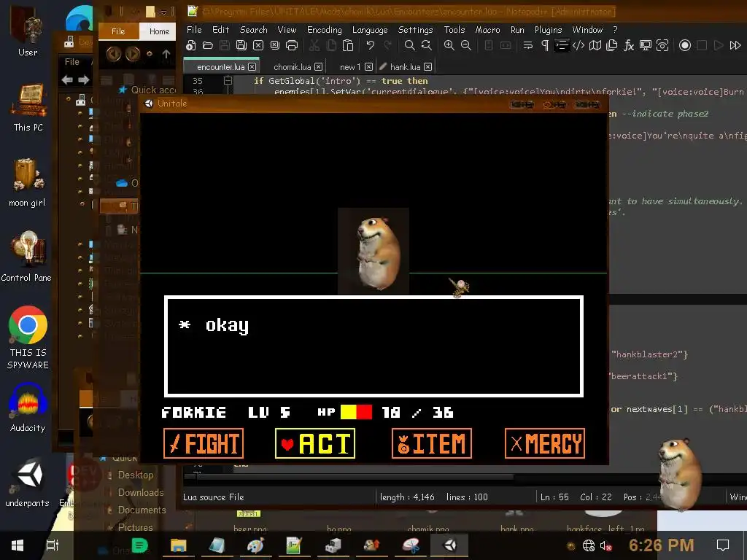
Task: Click the Print icon in Notepad++ toolbar
Action: coord(292,45)
